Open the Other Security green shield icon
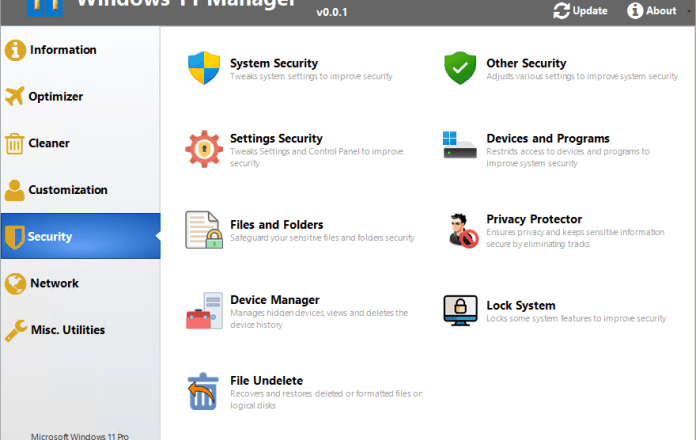Image resolution: width=696 pixels, height=440 pixels. point(460,68)
